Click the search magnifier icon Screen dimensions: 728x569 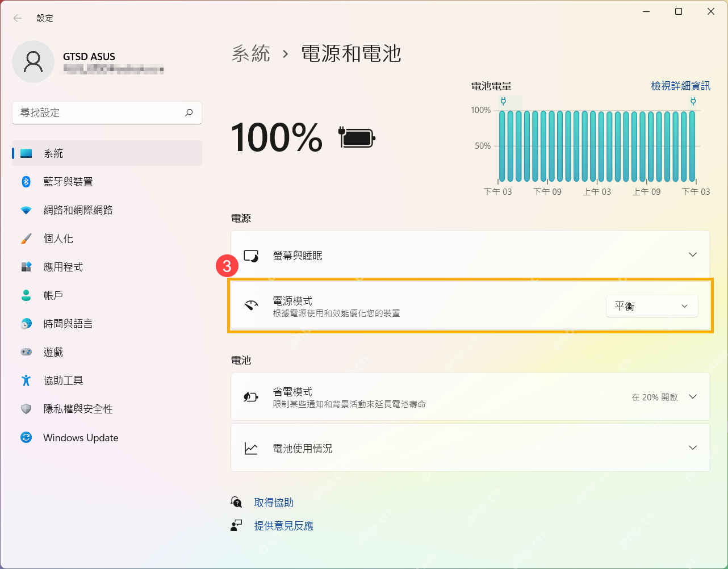point(189,112)
